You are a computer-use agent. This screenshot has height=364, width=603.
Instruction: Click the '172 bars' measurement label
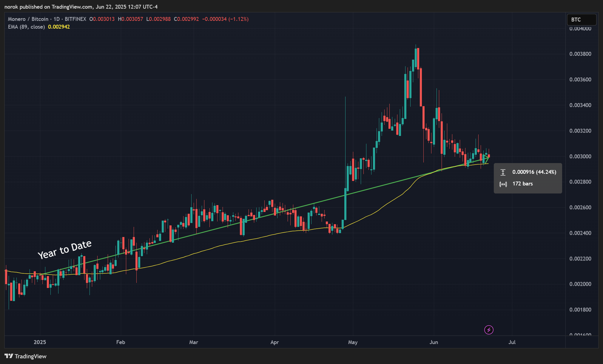(x=522, y=184)
